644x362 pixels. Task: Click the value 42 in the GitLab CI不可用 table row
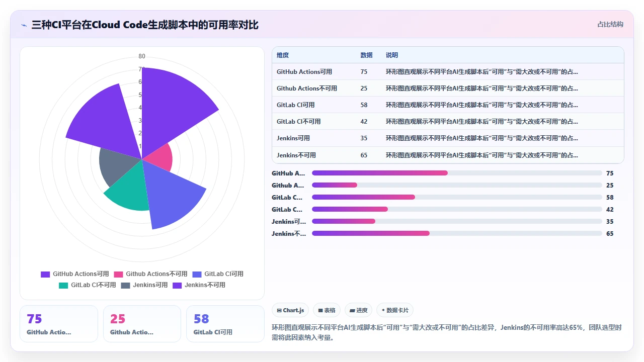364,122
